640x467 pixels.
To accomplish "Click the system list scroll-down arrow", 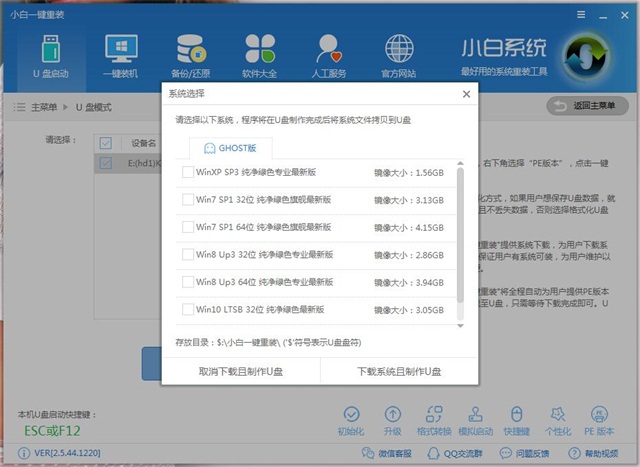I will pos(460,326).
